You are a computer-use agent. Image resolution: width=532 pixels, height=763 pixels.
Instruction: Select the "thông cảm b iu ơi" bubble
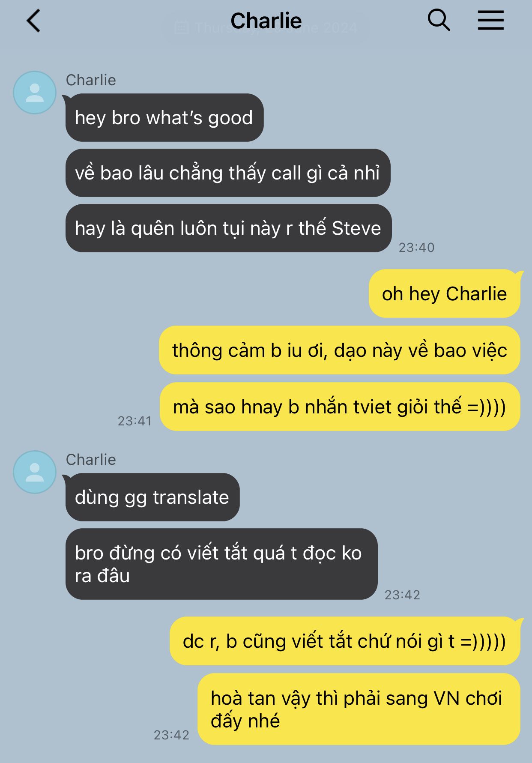340,350
